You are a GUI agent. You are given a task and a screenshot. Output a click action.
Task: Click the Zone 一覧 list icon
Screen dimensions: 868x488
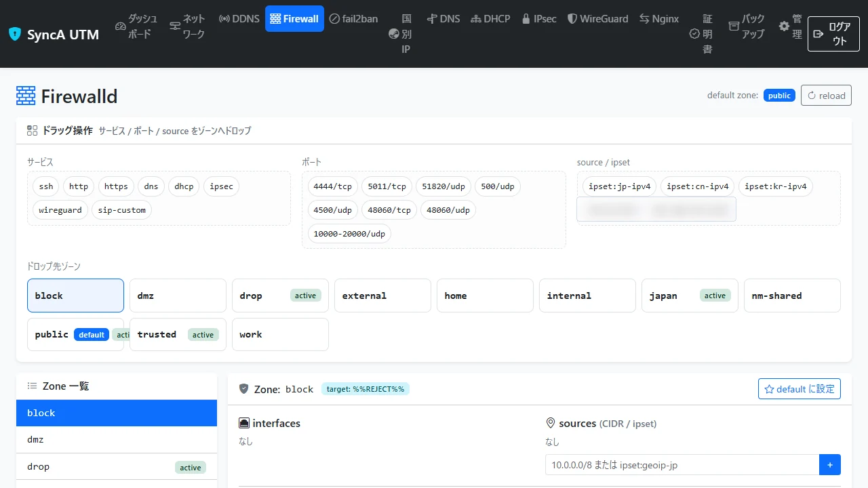coord(32,386)
